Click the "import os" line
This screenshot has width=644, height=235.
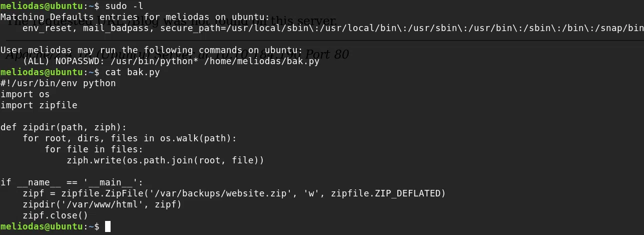coord(25,94)
